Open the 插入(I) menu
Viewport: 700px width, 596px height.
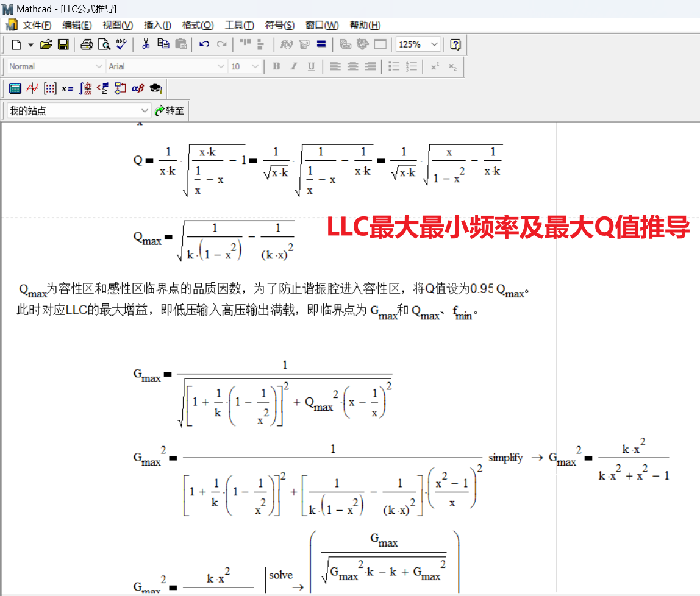(157, 25)
